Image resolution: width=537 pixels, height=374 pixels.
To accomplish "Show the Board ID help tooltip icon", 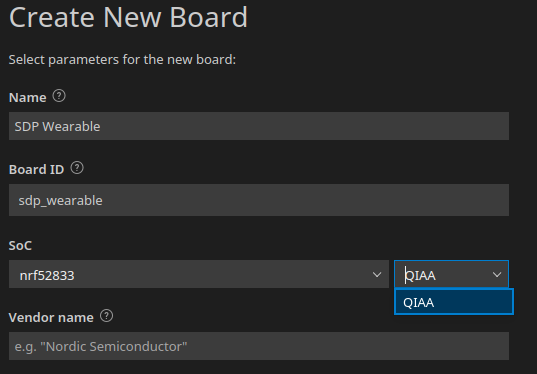I will 77,168.
